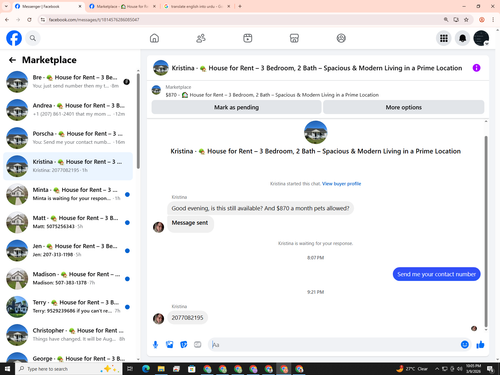Record a voice clip with microphone
Screen dimensions: 500x375
click(155, 345)
